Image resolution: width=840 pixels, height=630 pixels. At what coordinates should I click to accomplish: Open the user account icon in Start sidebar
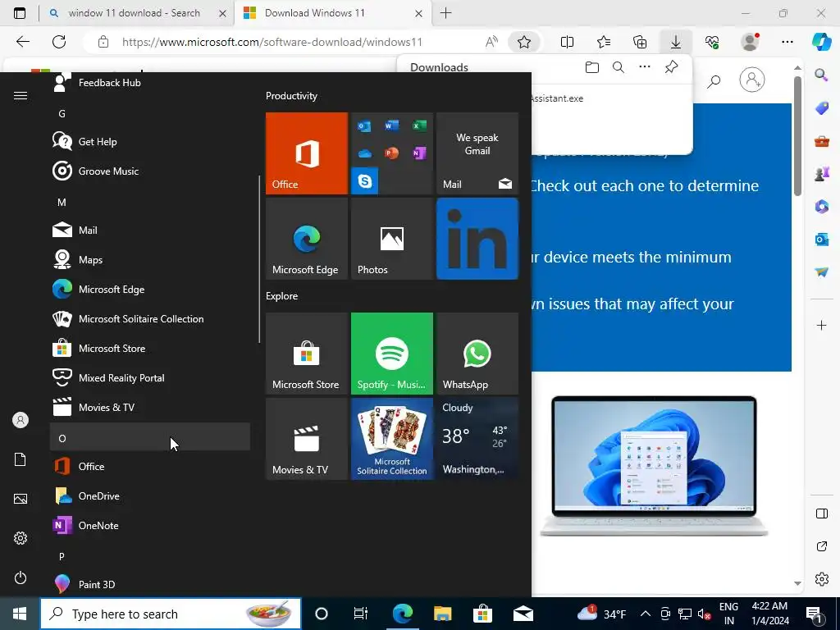pyautogui.click(x=21, y=420)
